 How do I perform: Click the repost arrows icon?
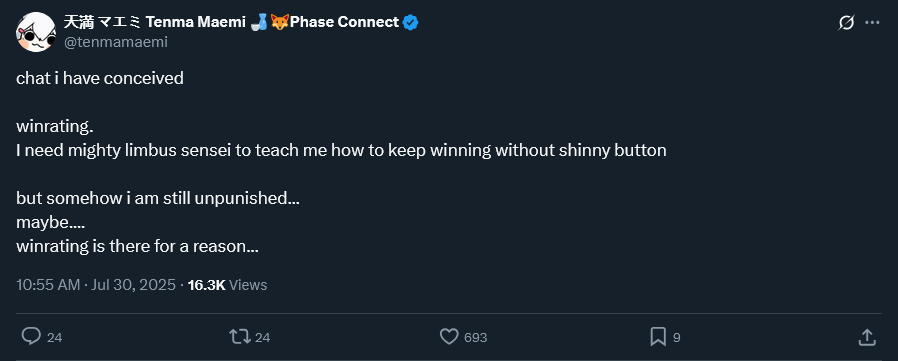tap(240, 336)
